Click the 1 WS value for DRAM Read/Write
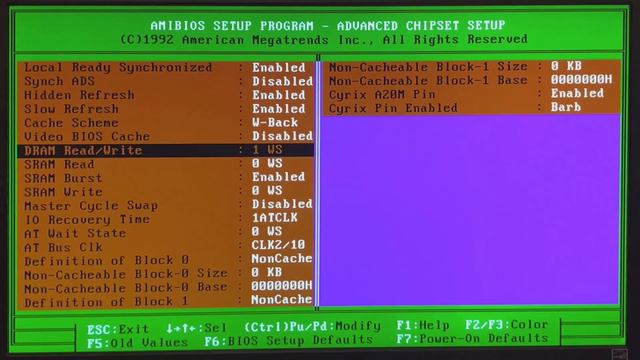Screen dimensions: 640x360 (x=267, y=150)
